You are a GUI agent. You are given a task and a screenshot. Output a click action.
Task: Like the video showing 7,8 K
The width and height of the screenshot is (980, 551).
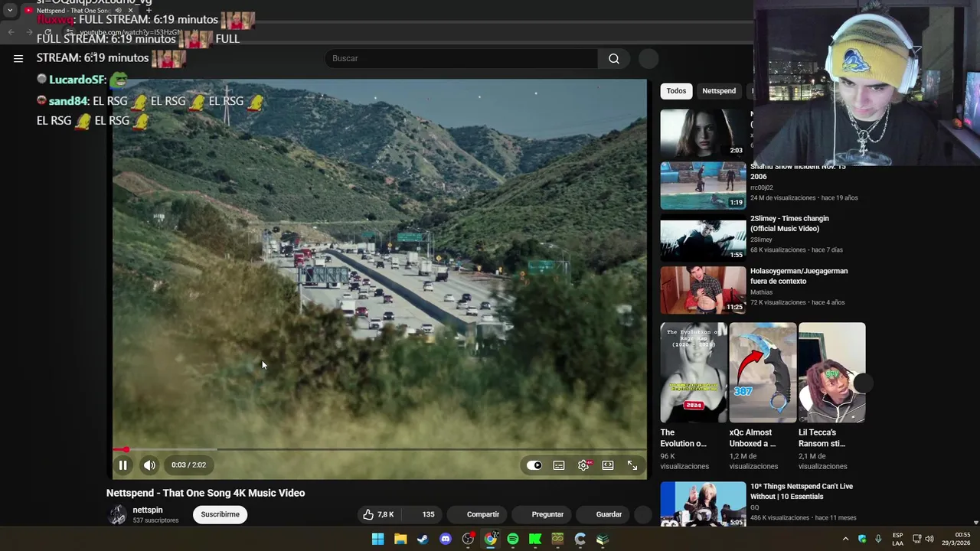378,514
